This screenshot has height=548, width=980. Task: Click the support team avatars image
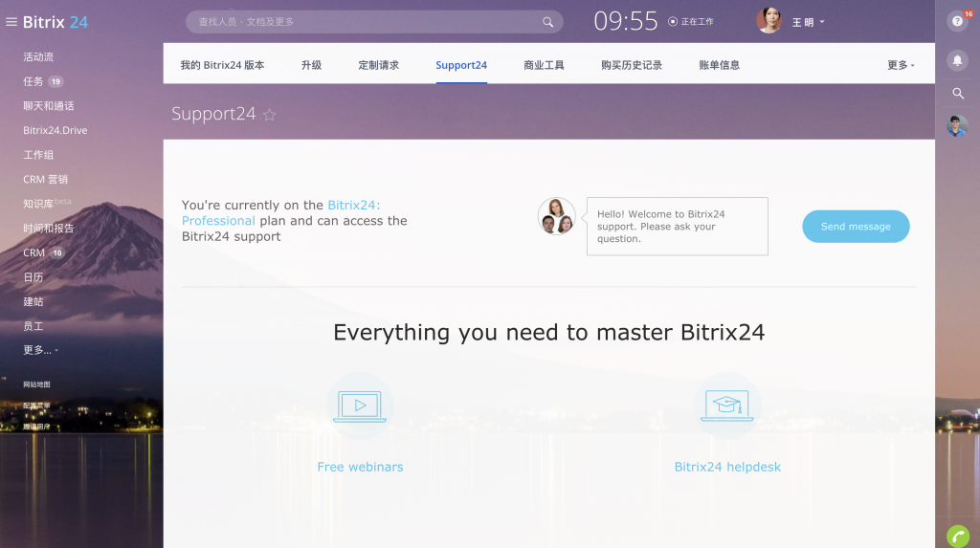[x=556, y=216]
